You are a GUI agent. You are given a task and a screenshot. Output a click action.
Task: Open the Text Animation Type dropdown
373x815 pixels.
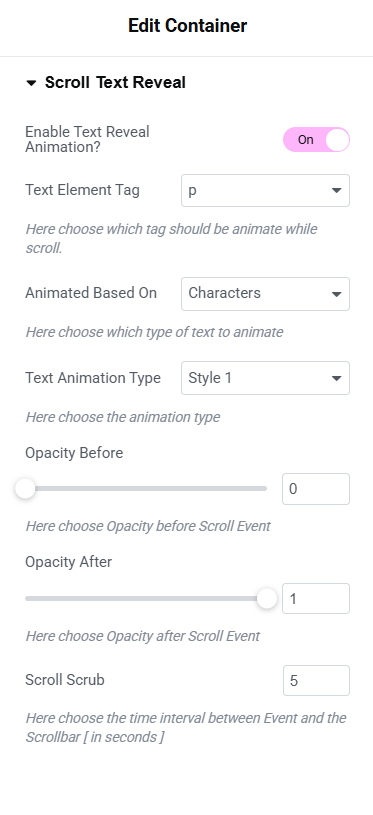click(x=265, y=378)
